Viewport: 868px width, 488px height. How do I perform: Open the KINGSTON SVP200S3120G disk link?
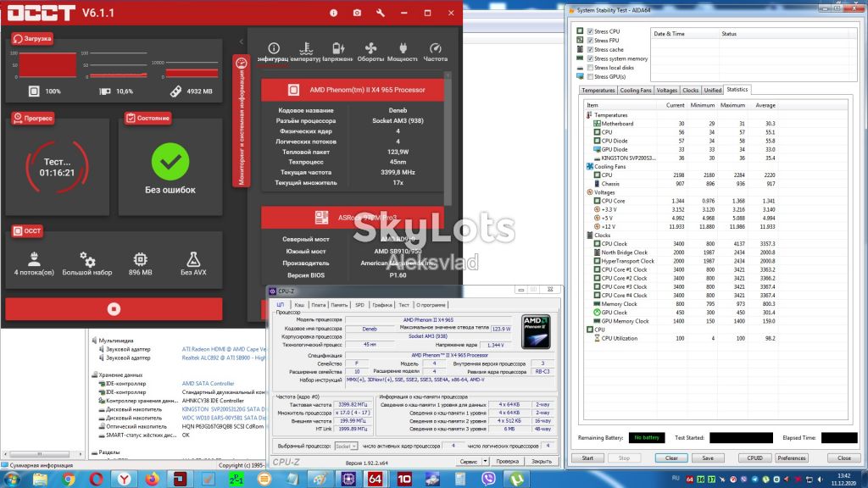click(x=224, y=409)
